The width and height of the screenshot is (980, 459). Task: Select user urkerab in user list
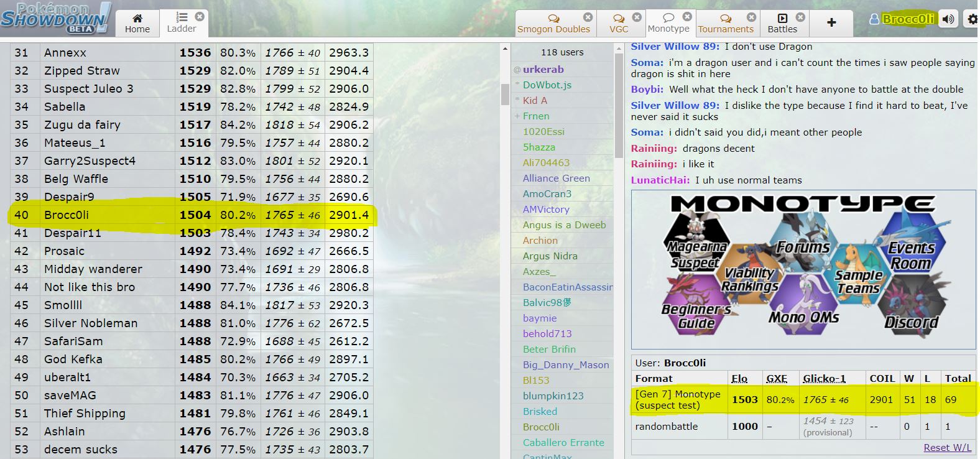(x=543, y=70)
